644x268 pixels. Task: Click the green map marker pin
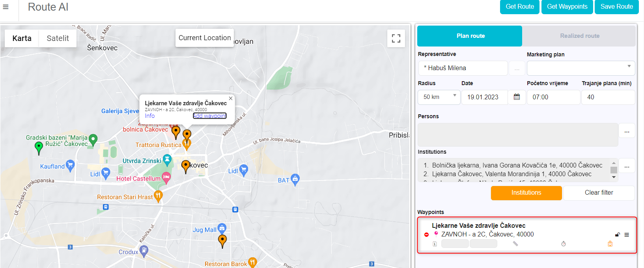click(39, 147)
